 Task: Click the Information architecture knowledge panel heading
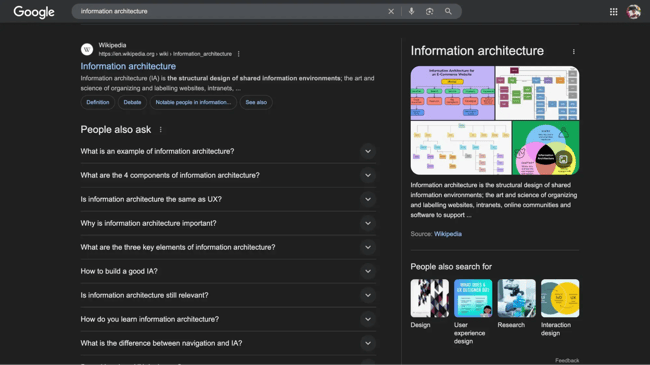point(477,51)
